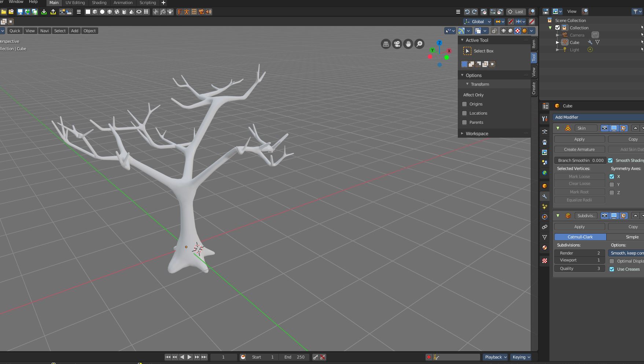Switch to the Animation workspace tab
The height and width of the screenshot is (364, 644).
tap(123, 3)
